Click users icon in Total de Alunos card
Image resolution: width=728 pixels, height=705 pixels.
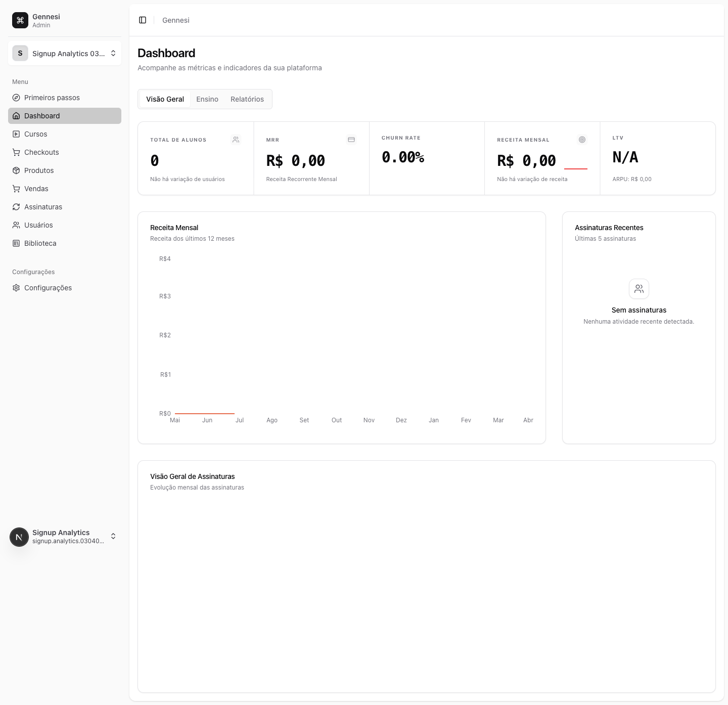point(236,140)
